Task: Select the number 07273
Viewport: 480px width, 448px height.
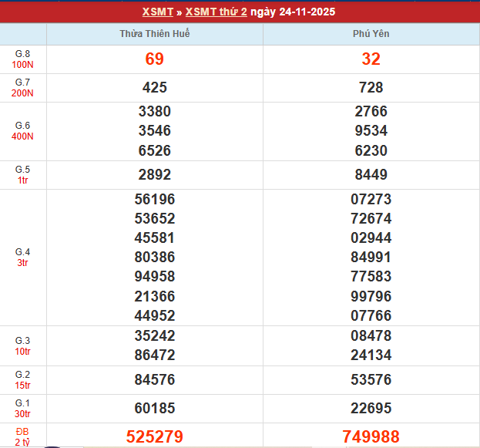Action: tap(371, 199)
